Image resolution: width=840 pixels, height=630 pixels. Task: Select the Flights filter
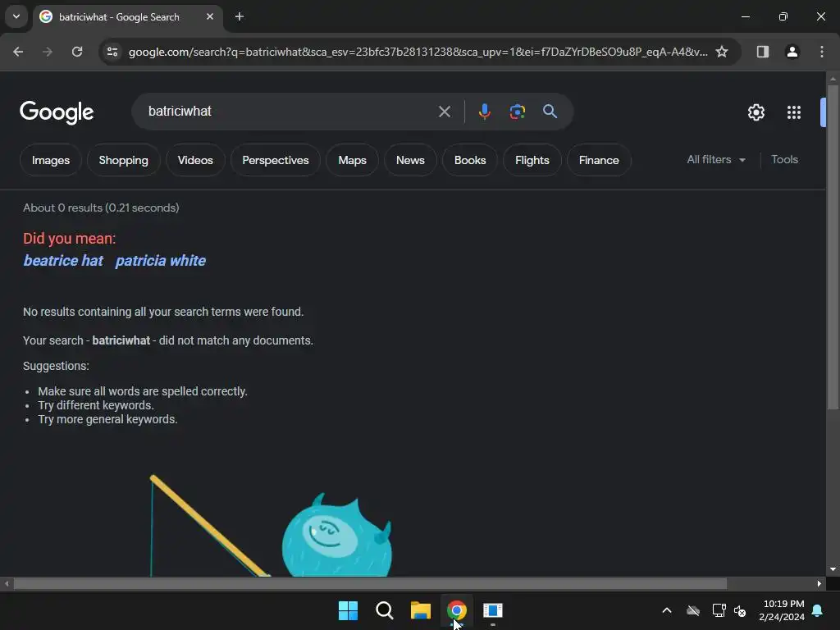(532, 160)
